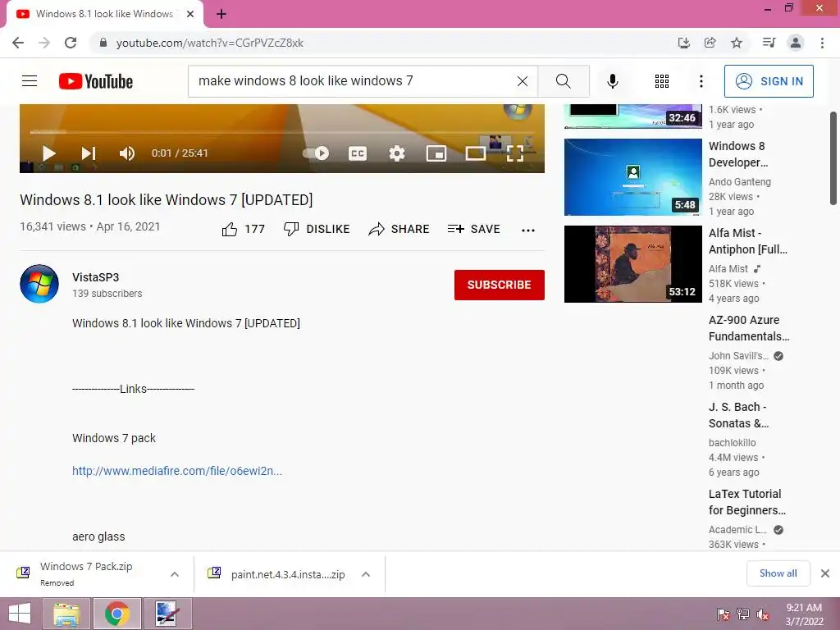Enter full screen mode
This screenshot has height=630, width=840.
click(515, 153)
